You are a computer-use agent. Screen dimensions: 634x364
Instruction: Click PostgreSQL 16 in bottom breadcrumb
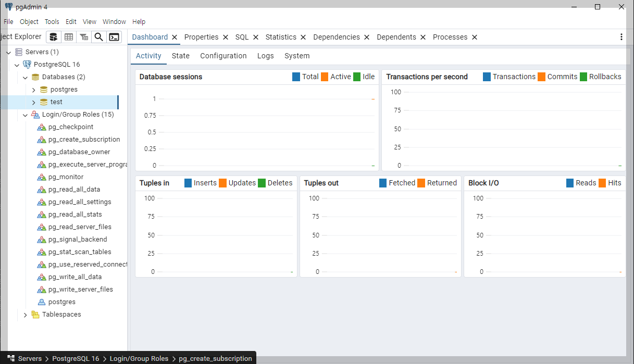[x=76, y=358]
